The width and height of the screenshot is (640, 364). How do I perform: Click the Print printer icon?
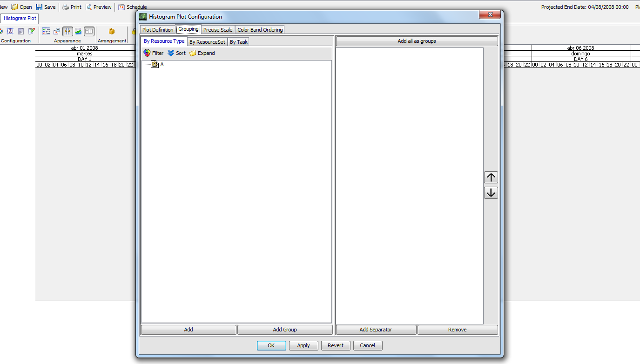(66, 7)
